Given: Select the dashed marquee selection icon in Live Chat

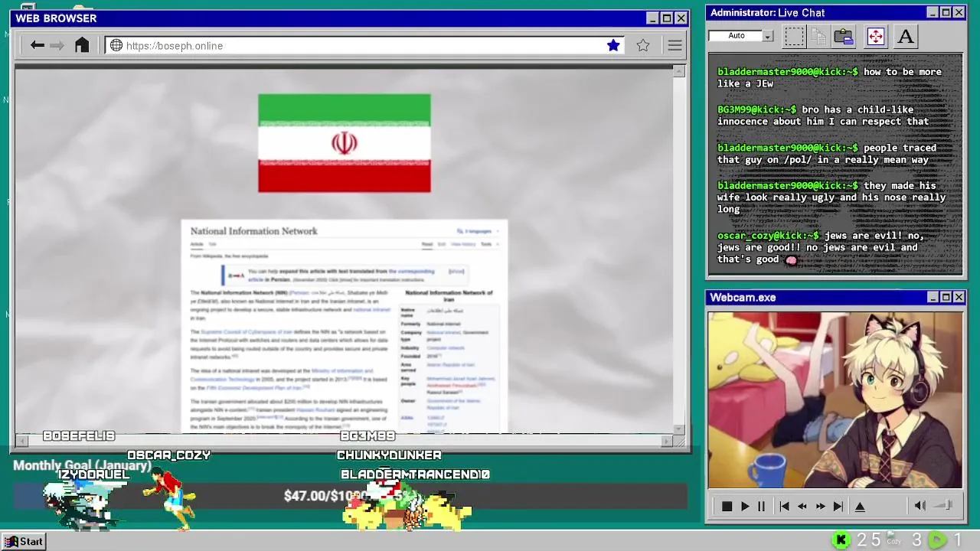Looking at the screenshot, I should click(x=794, y=36).
